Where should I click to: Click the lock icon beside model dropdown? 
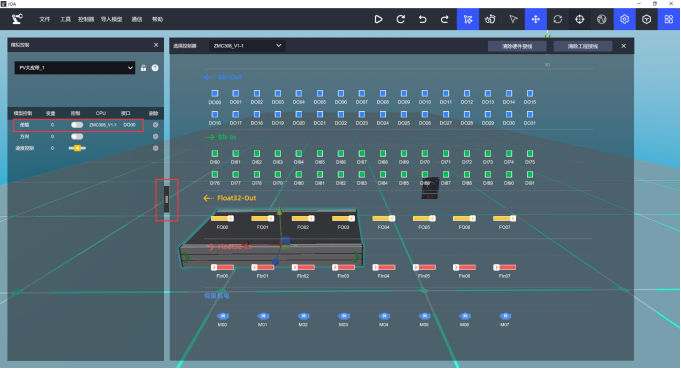(x=143, y=68)
